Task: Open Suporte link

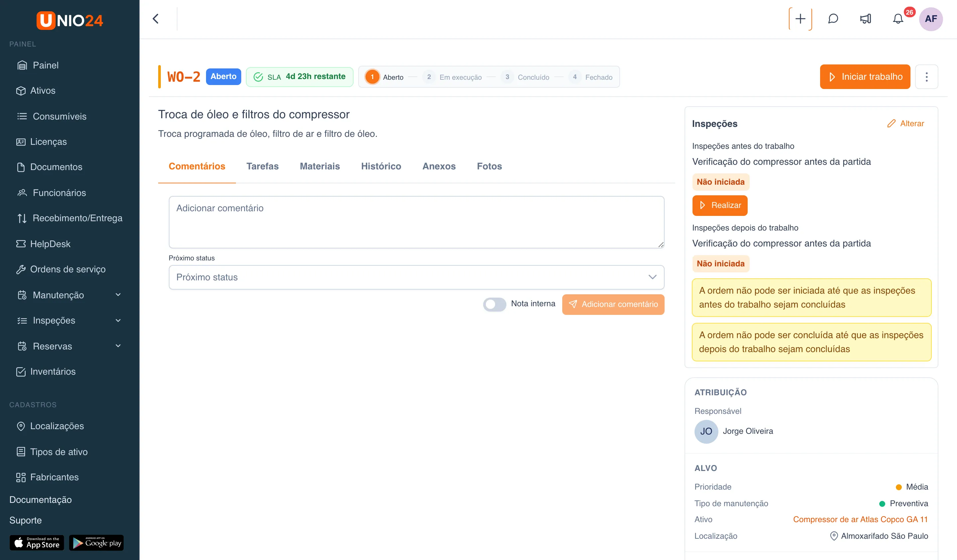Action: tap(26, 520)
